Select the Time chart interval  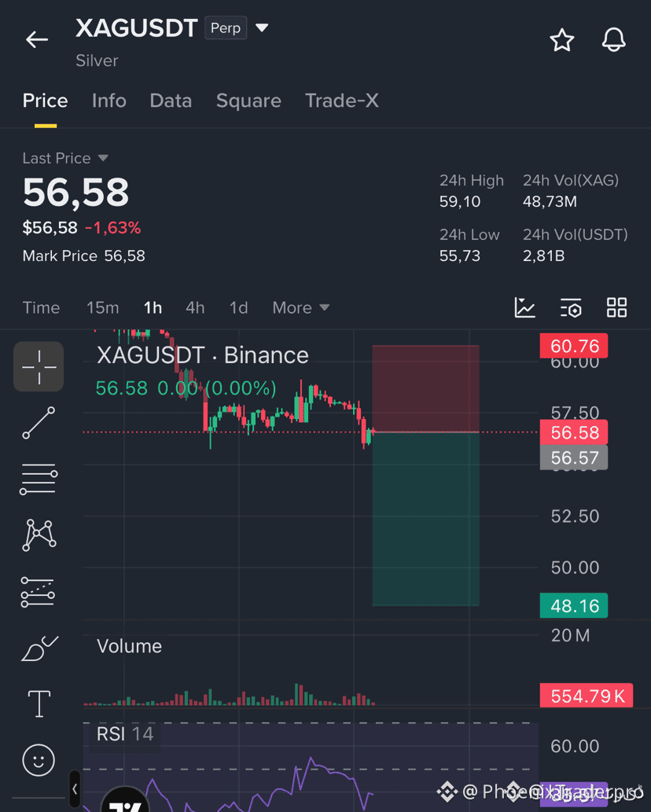click(41, 307)
